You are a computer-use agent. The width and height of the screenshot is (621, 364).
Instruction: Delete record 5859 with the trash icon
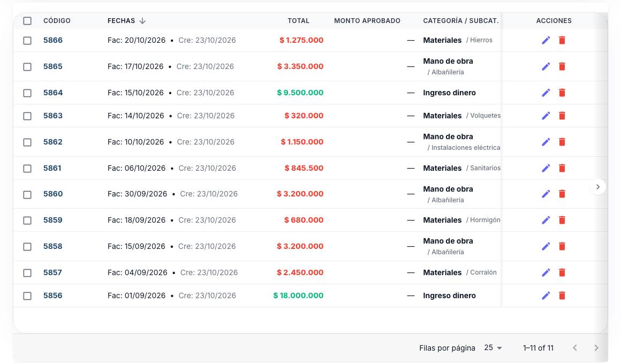(562, 220)
